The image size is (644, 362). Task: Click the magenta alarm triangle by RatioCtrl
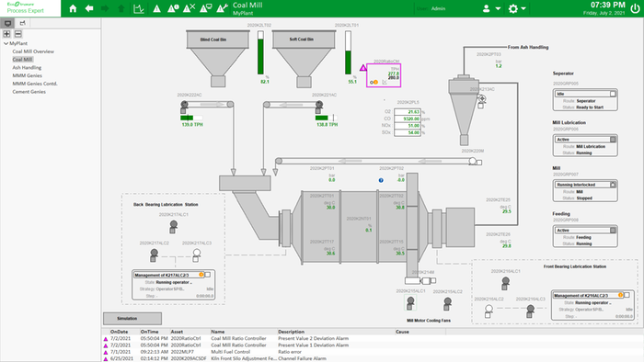[x=363, y=68]
